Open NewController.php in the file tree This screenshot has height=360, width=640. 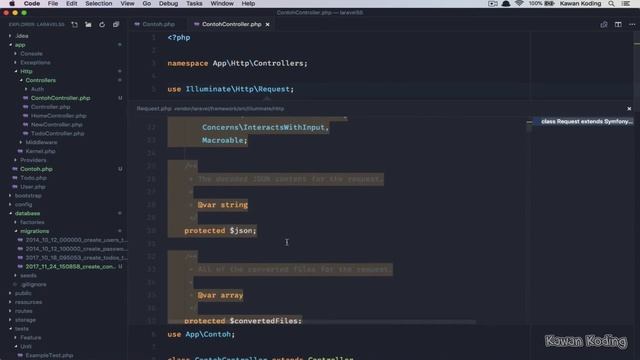(x=57, y=124)
